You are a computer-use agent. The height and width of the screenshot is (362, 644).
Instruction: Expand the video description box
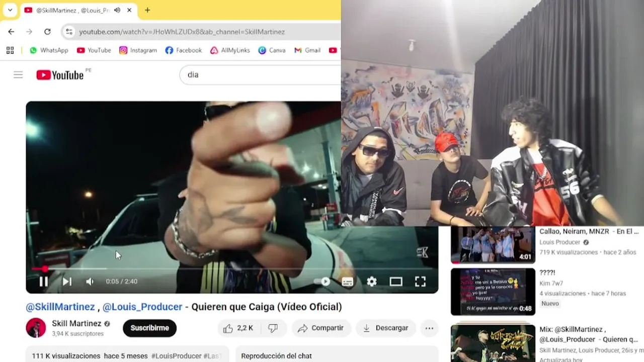click(x=127, y=354)
